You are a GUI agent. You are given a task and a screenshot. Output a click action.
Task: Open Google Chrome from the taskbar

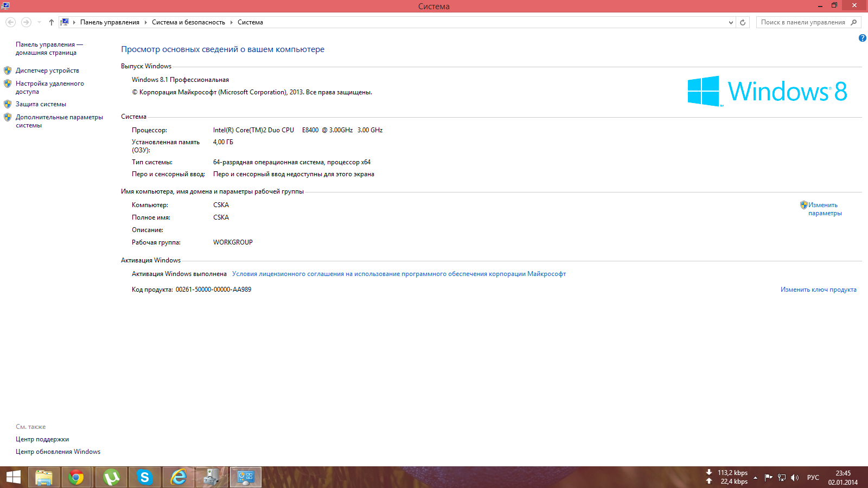(76, 477)
